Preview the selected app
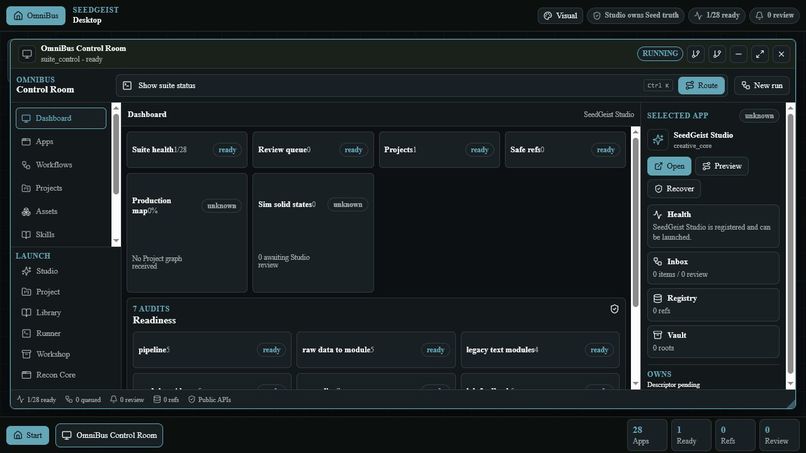 pos(722,166)
